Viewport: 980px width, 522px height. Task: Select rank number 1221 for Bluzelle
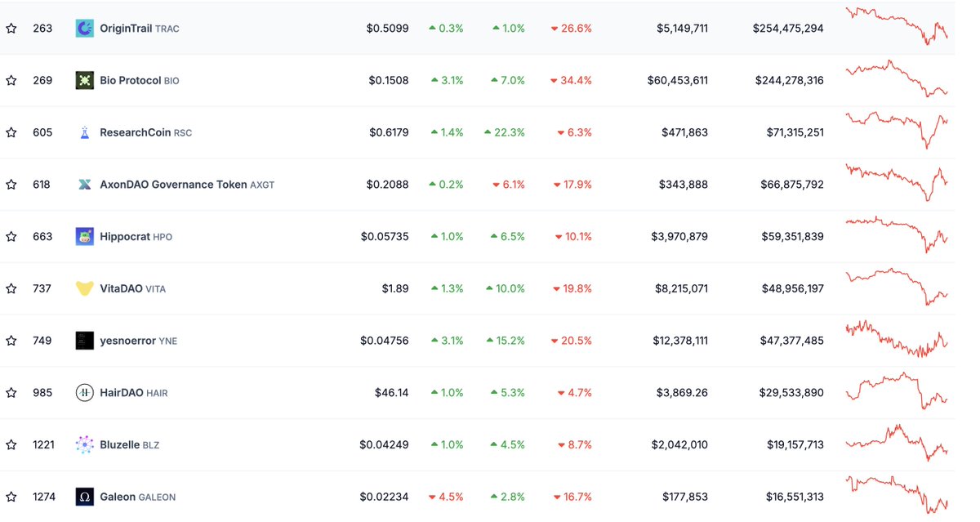(x=44, y=445)
